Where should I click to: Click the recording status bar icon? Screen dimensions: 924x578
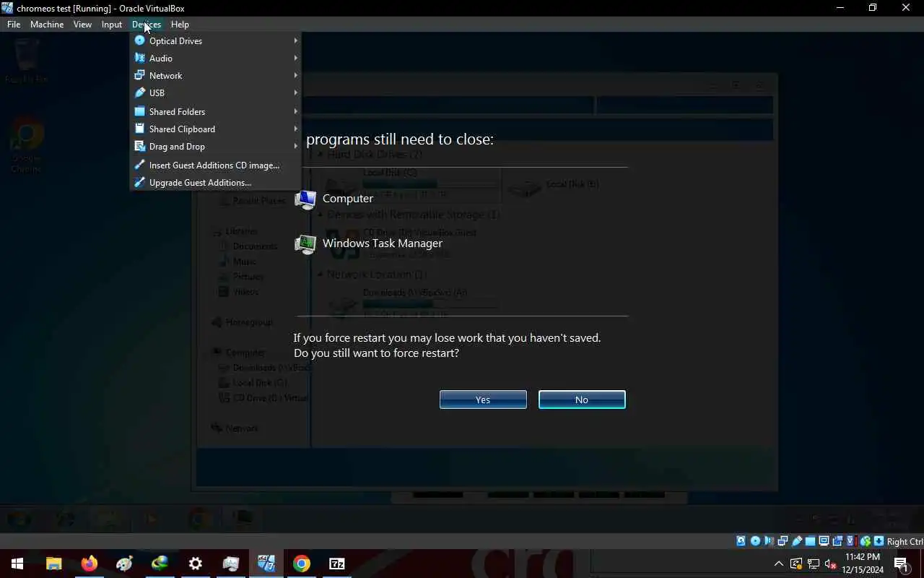pos(837,541)
